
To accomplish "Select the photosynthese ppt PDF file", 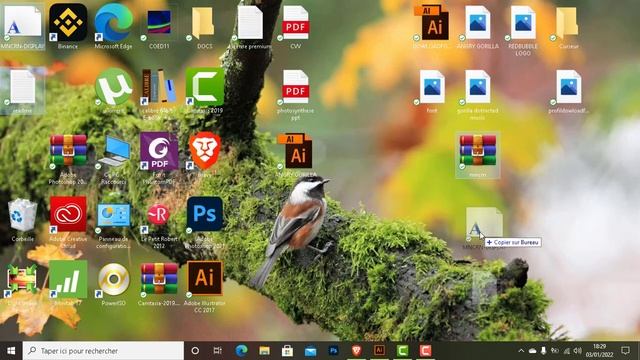I will pyautogui.click(x=296, y=94).
